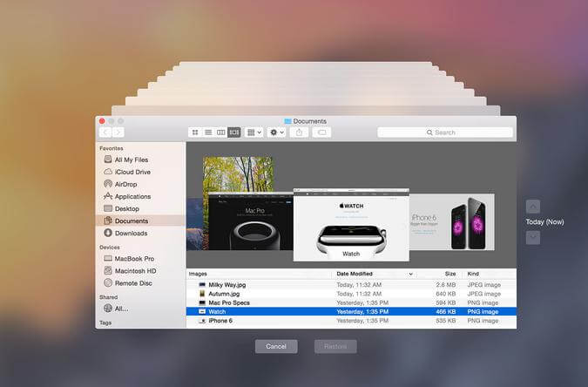Click the All My Files icon
The image size is (588, 387).
(108, 160)
